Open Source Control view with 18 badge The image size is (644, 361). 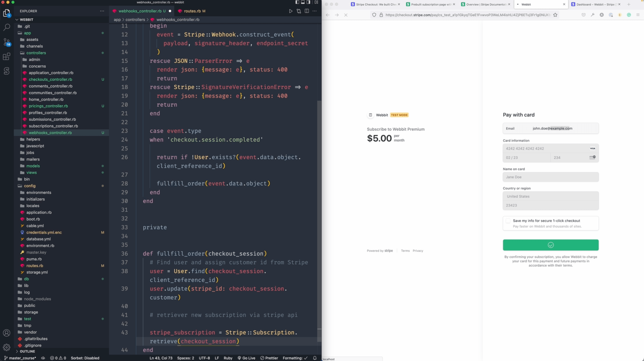pos(7,42)
